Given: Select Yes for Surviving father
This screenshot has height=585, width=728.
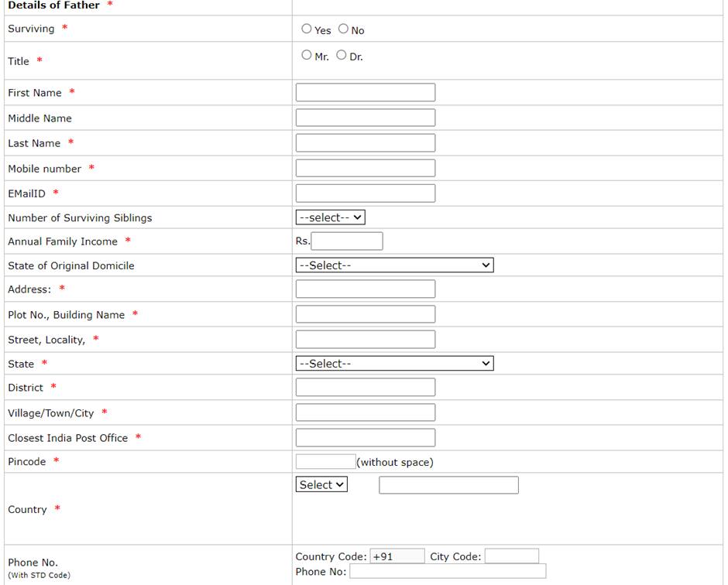Looking at the screenshot, I should (x=307, y=29).
